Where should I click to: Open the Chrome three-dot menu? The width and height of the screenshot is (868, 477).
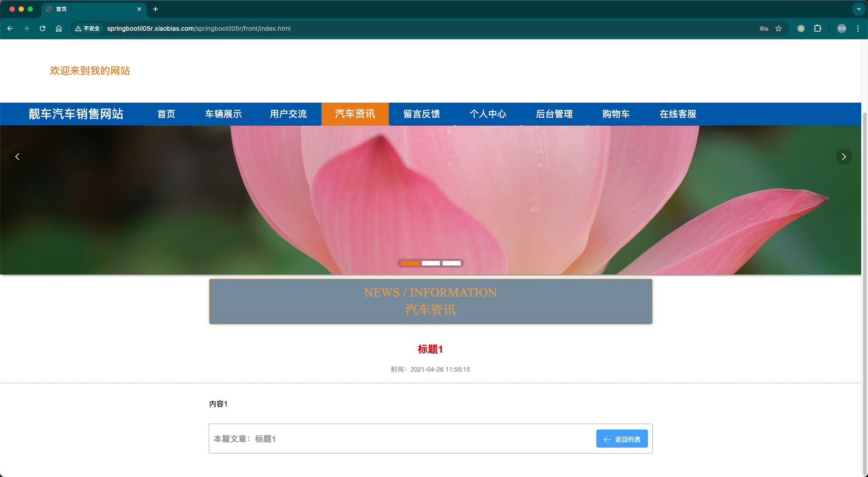pyautogui.click(x=858, y=28)
